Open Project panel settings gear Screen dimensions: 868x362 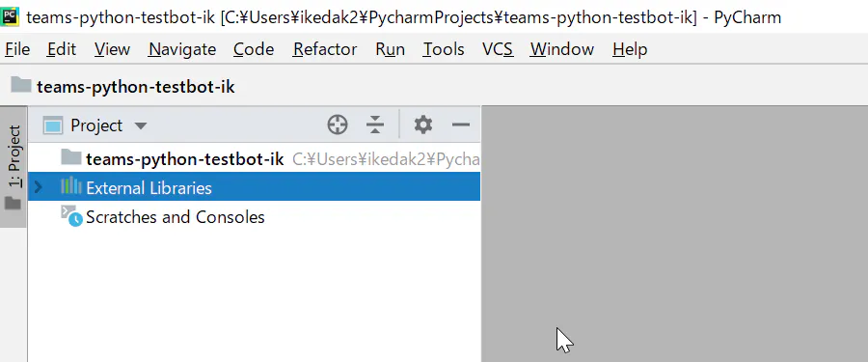[x=423, y=125]
